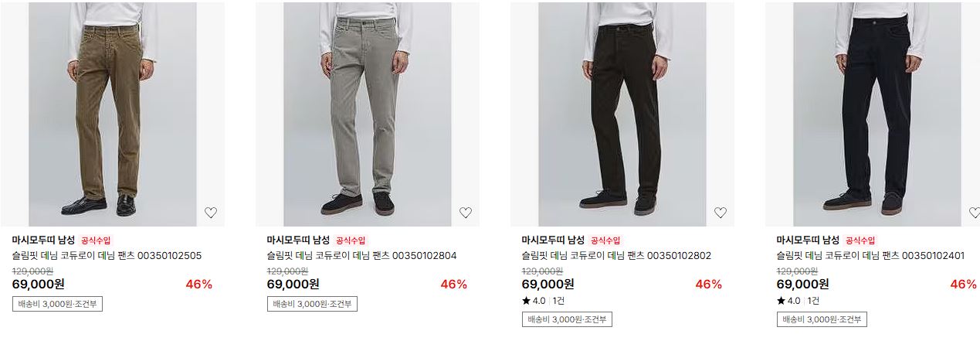Open product title ending 00350102802
This screenshot has height=358, width=980.
(x=616, y=255)
